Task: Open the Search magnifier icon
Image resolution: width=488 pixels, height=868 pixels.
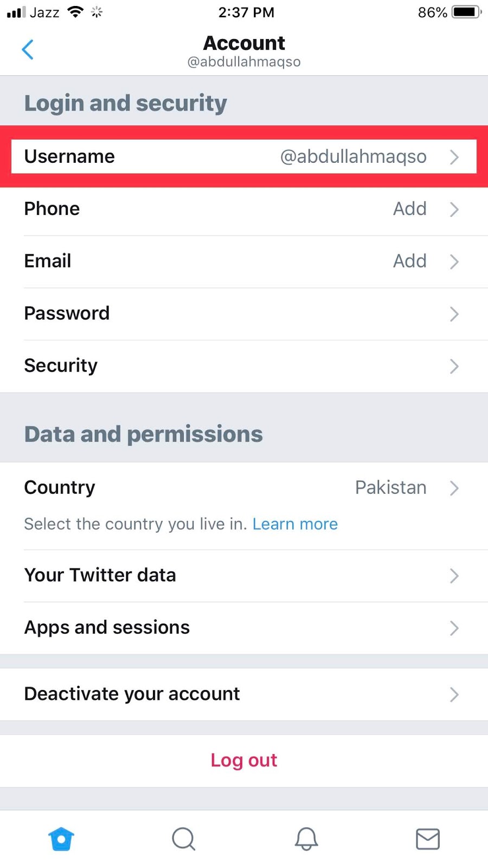Action: tap(183, 839)
